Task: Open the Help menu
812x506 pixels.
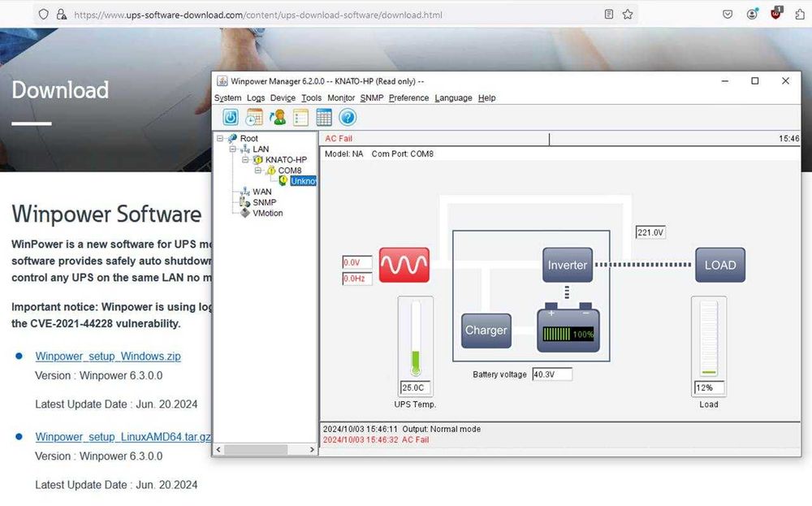Action: coord(486,98)
